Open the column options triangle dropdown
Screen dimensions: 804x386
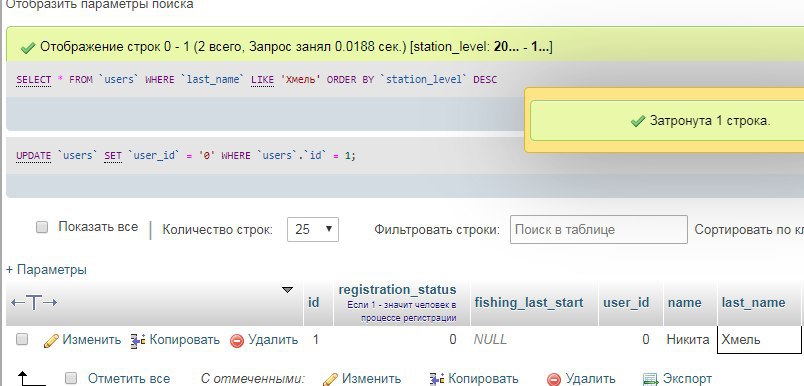click(x=288, y=290)
